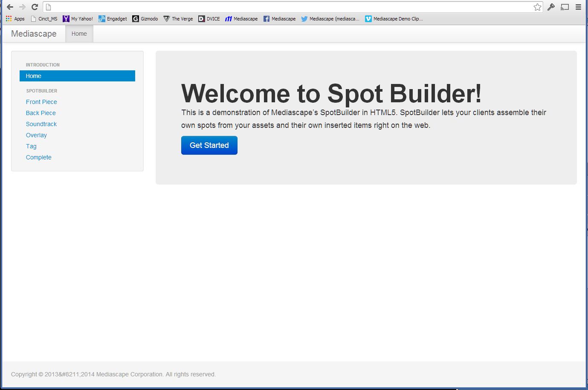Click the Get Started button

(x=209, y=145)
